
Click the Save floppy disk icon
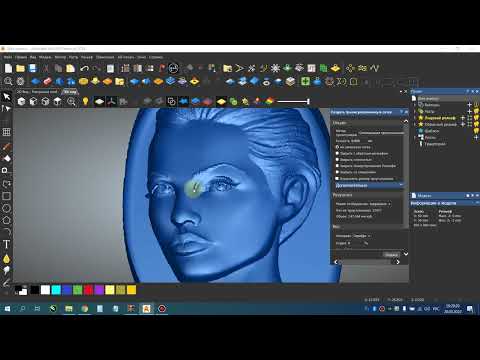33,68
